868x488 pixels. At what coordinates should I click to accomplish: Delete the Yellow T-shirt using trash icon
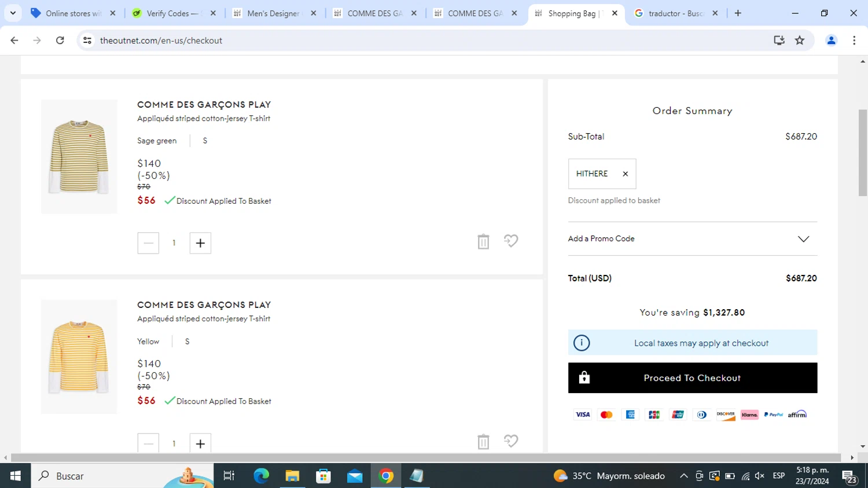(483, 442)
